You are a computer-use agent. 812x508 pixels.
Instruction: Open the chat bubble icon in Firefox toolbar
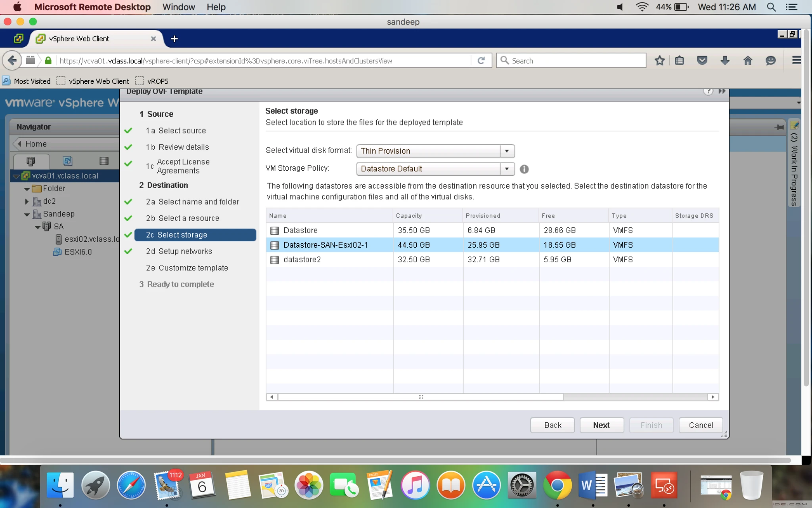click(770, 60)
